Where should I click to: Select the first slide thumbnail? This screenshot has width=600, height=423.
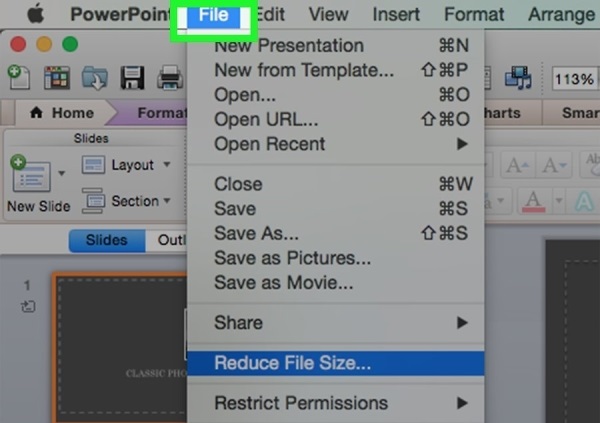[118, 347]
